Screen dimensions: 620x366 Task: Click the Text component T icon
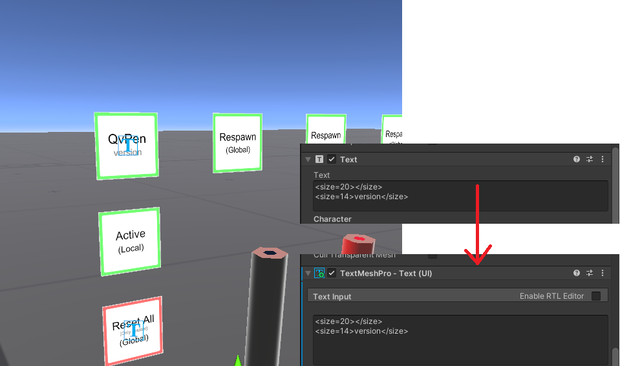tap(319, 159)
